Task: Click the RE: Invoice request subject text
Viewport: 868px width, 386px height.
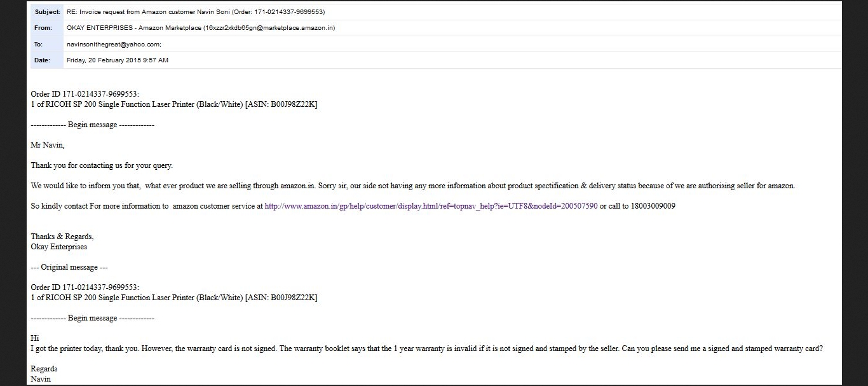Action: click(x=196, y=12)
